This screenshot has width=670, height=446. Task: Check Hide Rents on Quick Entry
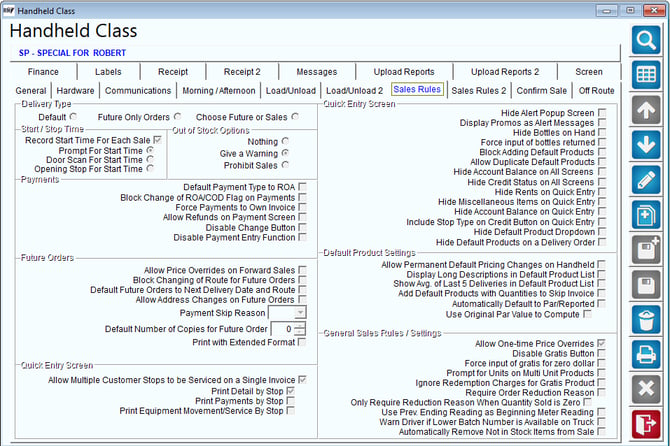click(602, 192)
